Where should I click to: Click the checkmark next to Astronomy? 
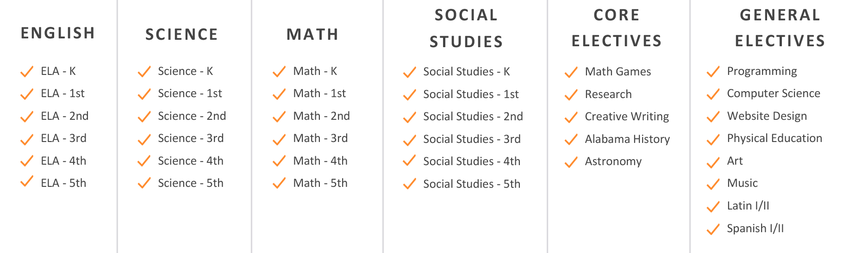571,162
